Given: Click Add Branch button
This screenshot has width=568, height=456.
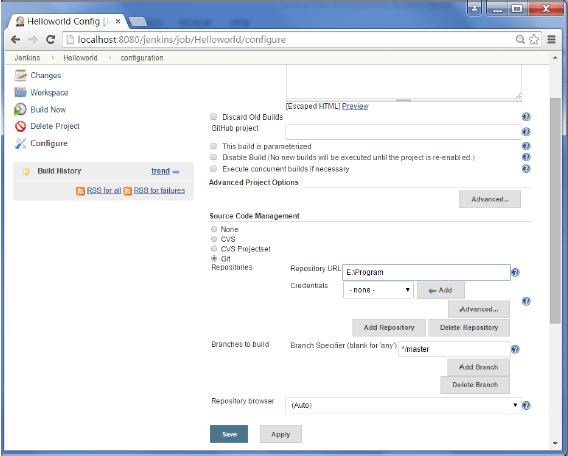Looking at the screenshot, I should tap(478, 367).
